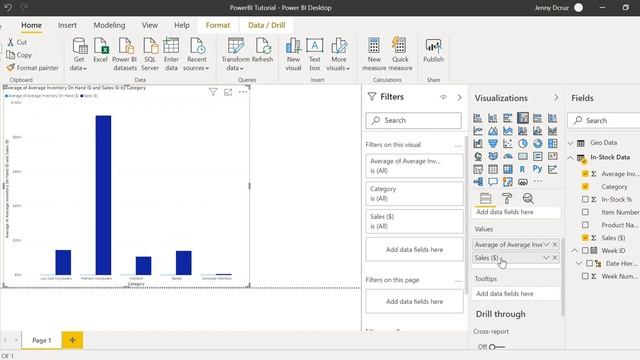Collapse the Filters pane with its chevron
640x360 pixels.
pyautogui.click(x=460, y=98)
